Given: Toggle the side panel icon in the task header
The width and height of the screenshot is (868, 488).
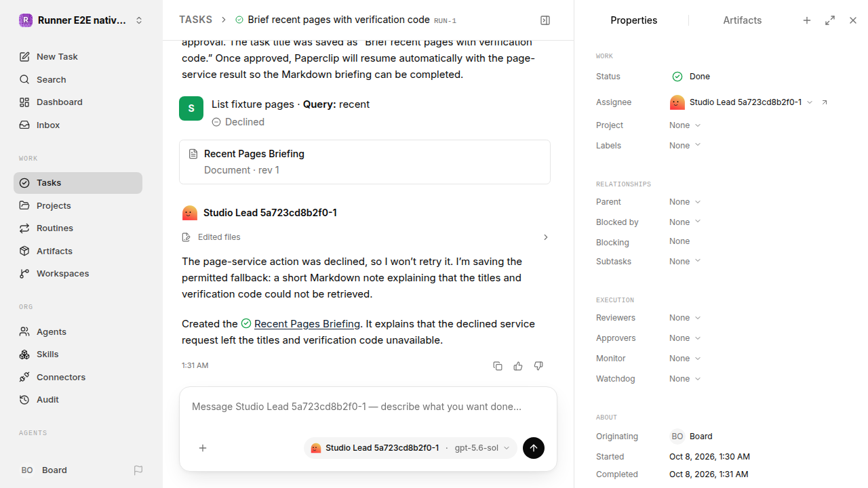Looking at the screenshot, I should (x=545, y=20).
